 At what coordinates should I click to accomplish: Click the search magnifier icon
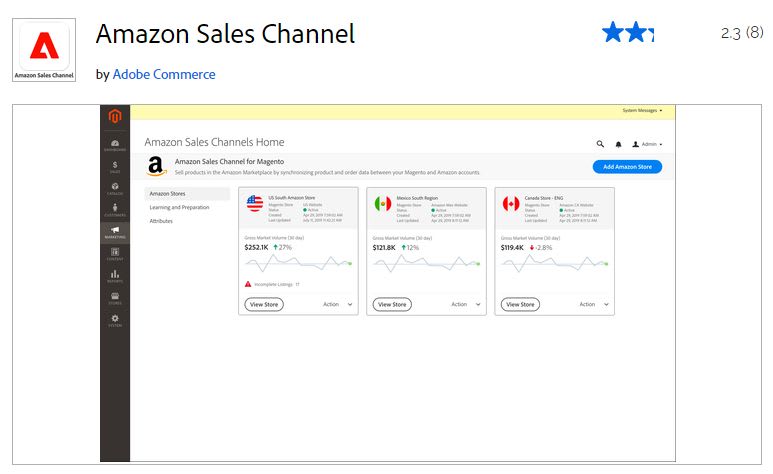click(600, 144)
